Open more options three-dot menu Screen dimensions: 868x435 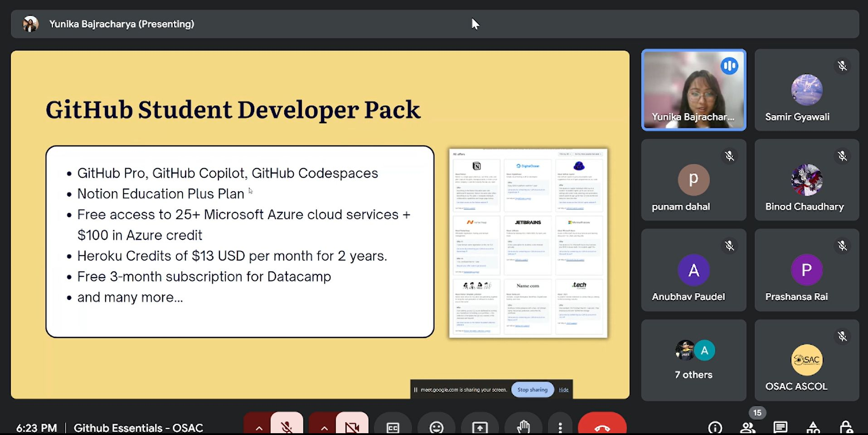pyautogui.click(x=560, y=427)
